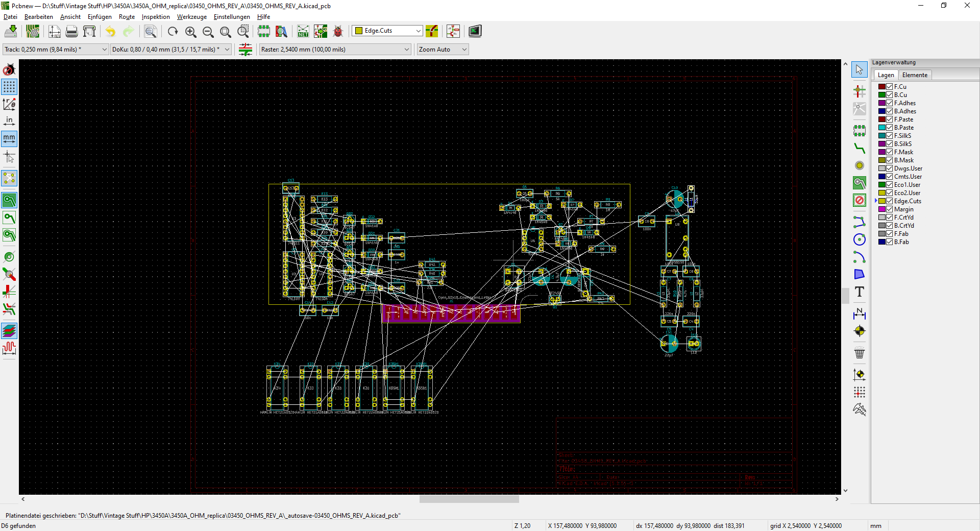The height and width of the screenshot is (531, 980).
Task: Click the refresh view icon
Action: pos(173,31)
